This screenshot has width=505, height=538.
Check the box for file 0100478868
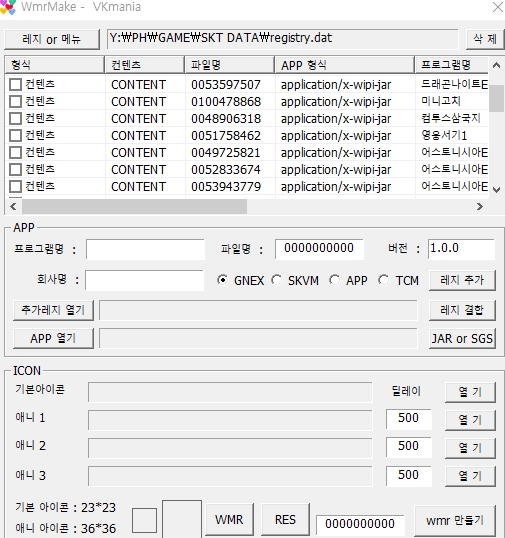15,102
